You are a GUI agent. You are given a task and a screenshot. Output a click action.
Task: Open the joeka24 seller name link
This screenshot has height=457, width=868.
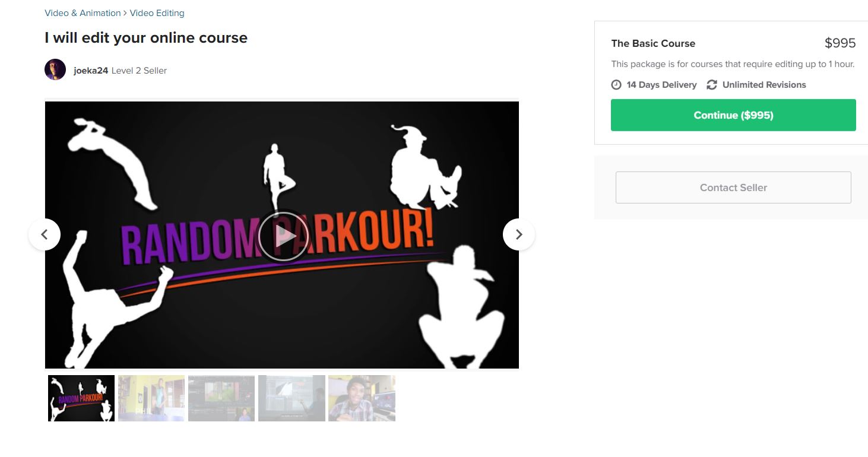click(91, 70)
